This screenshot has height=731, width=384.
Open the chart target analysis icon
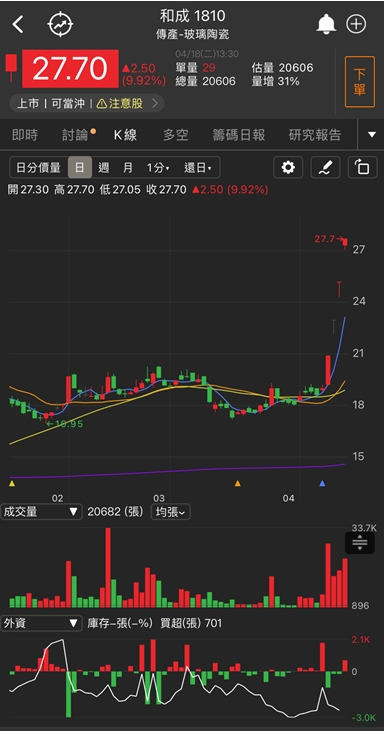click(61, 24)
